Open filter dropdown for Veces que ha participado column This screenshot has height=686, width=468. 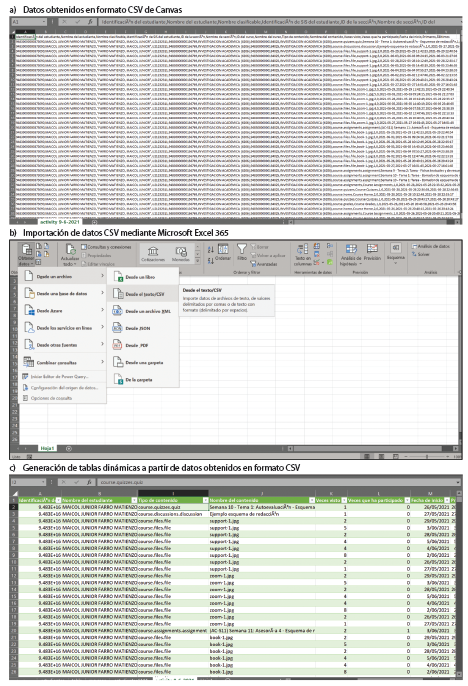coord(407,500)
